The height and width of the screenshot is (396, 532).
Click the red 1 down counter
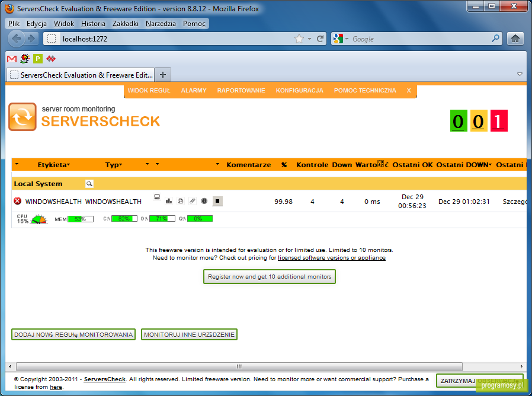pos(499,120)
